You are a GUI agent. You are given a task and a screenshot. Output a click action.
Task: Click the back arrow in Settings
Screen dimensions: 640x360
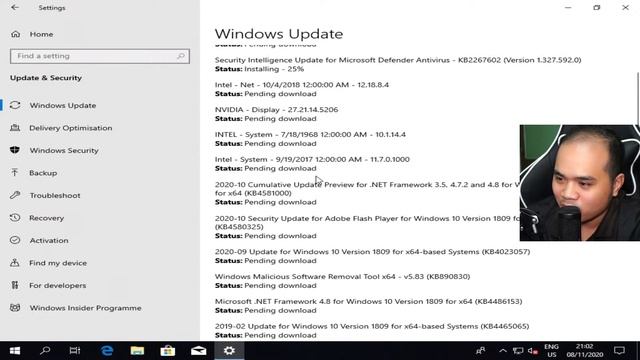[x=15, y=7]
